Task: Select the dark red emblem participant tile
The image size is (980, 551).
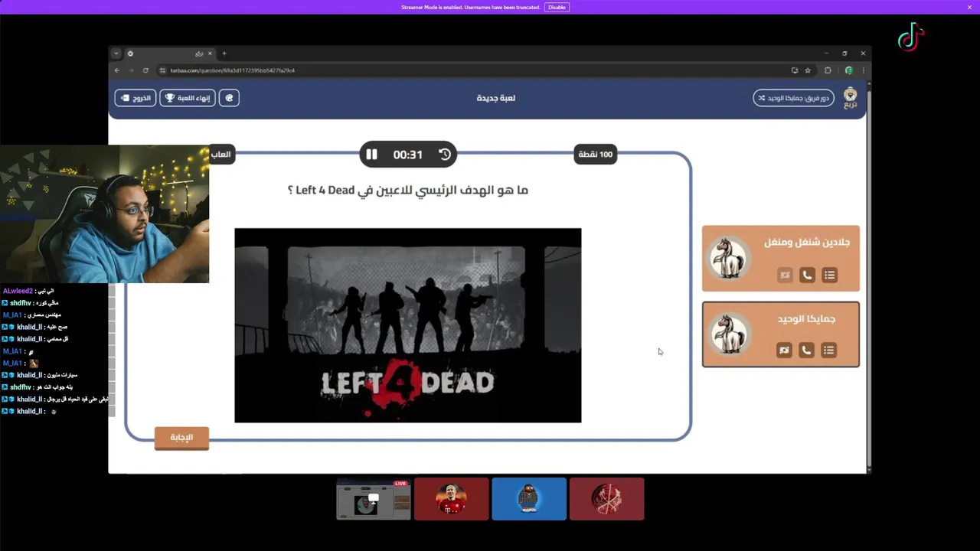Action: [x=606, y=499]
